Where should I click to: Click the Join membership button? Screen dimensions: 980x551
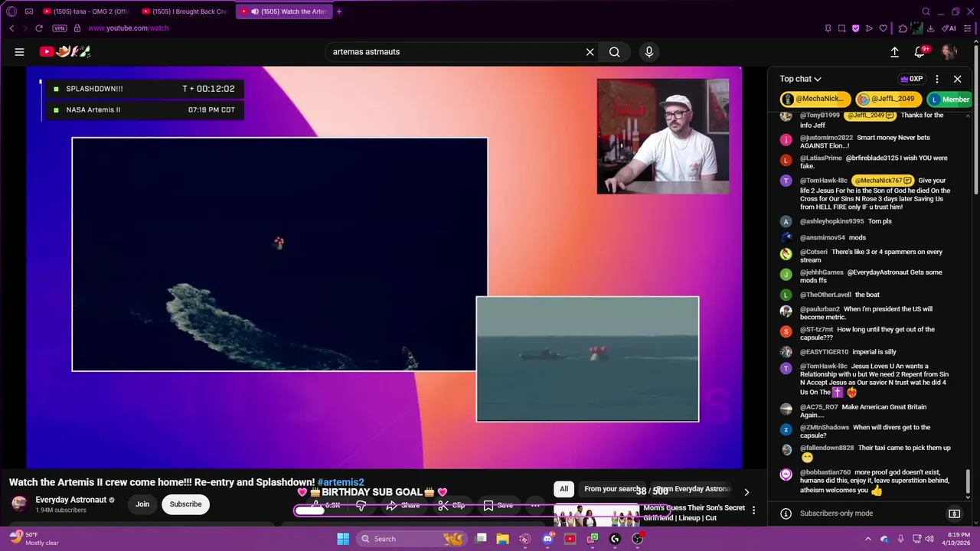point(142,504)
